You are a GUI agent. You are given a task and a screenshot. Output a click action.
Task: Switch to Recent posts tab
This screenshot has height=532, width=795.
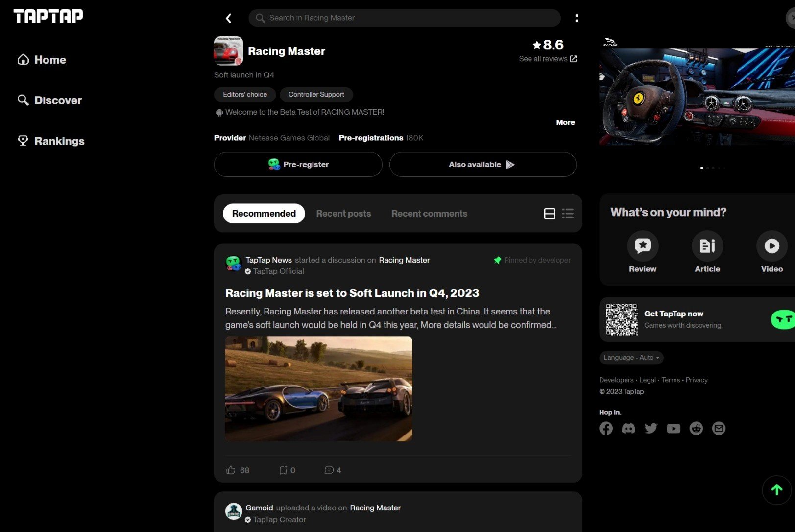(343, 214)
